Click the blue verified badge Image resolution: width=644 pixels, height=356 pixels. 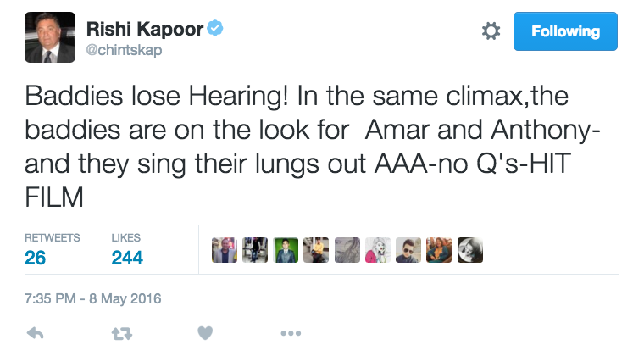click(218, 29)
